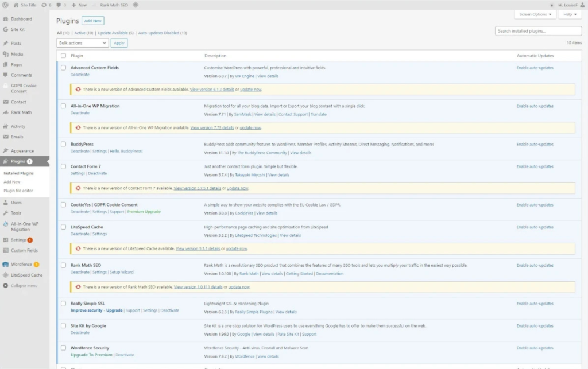Image resolution: width=588 pixels, height=369 pixels.
Task: Check the Advanced Custom Fields checkbox
Action: click(63, 68)
